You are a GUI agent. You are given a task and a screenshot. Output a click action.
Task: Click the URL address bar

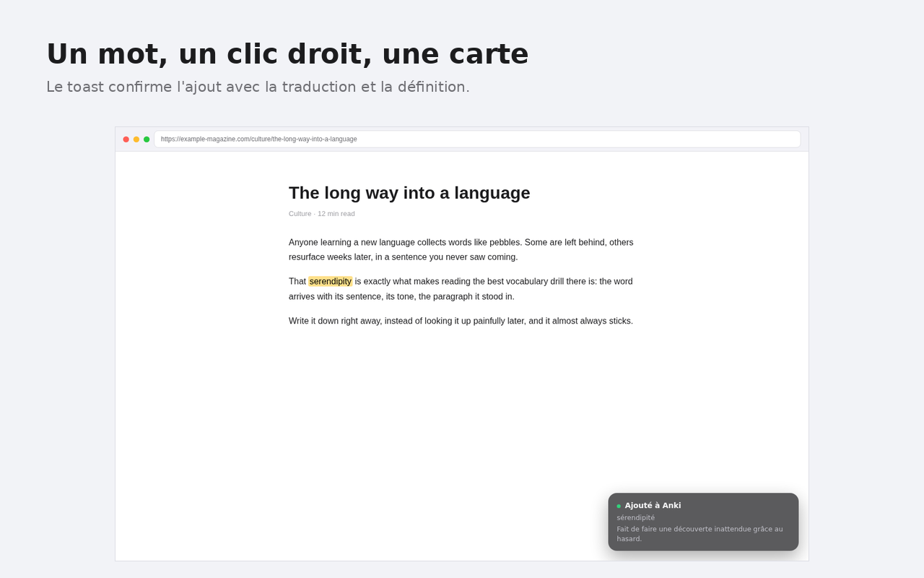pos(477,139)
